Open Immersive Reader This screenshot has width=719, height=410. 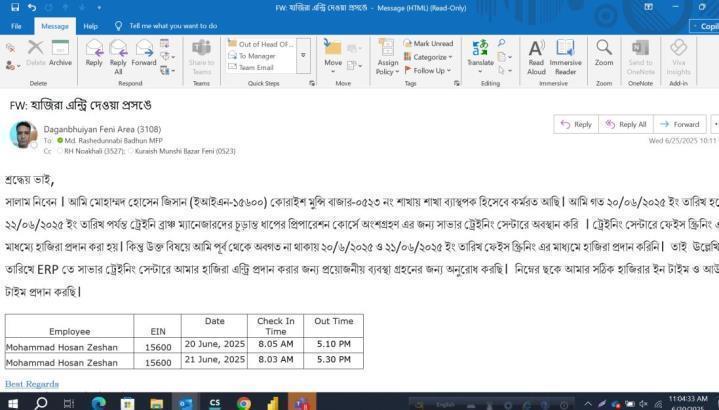565,55
